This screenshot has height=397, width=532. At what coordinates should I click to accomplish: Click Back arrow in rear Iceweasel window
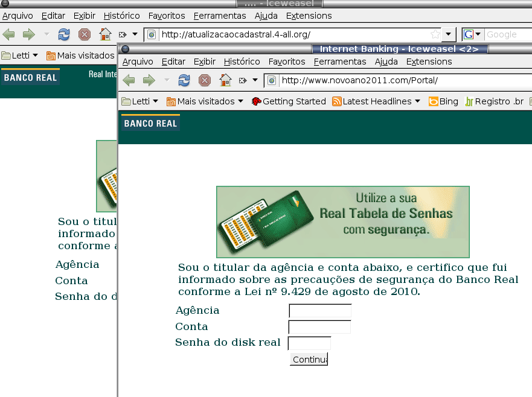coord(8,34)
